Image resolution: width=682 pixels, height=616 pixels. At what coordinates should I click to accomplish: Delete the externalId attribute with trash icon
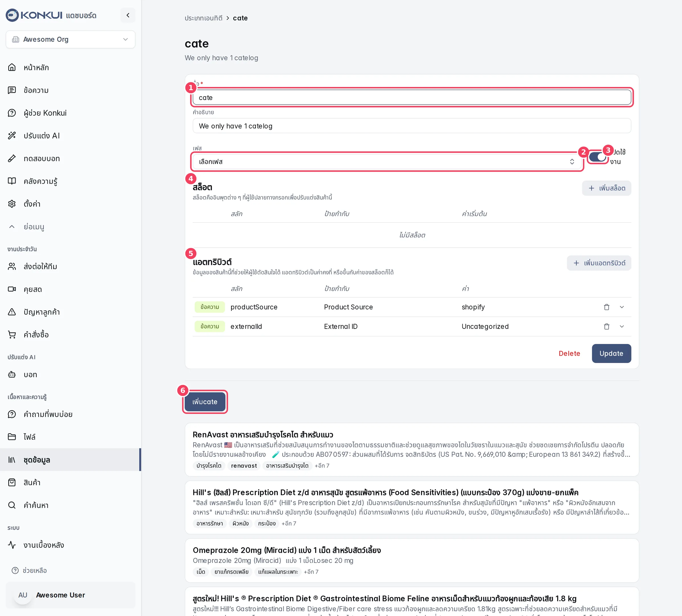pos(607,326)
